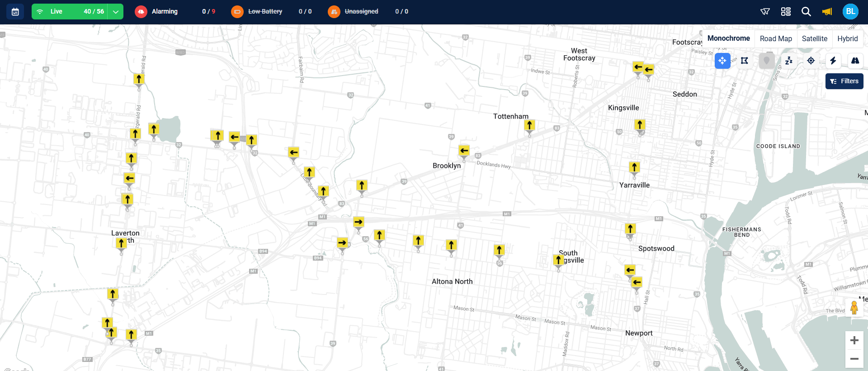
Task: Click the Newport map label
Action: (x=639, y=333)
